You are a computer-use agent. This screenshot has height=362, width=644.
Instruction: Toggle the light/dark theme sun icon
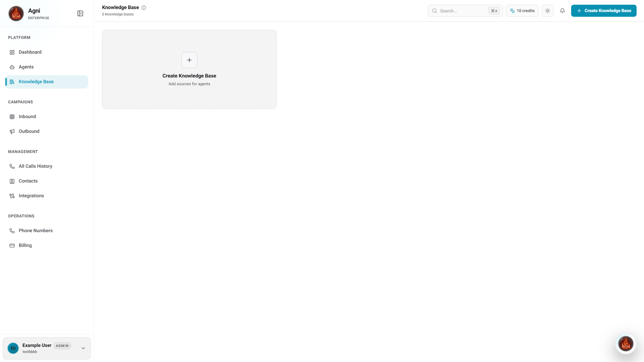click(548, 11)
